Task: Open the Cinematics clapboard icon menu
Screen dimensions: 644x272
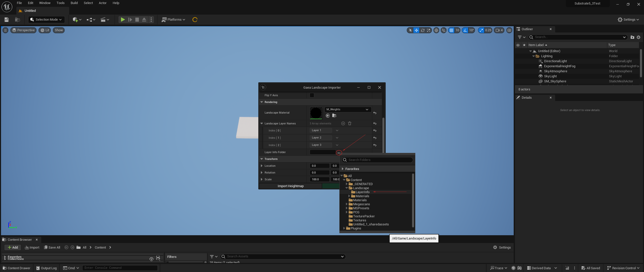Action: click(x=105, y=20)
